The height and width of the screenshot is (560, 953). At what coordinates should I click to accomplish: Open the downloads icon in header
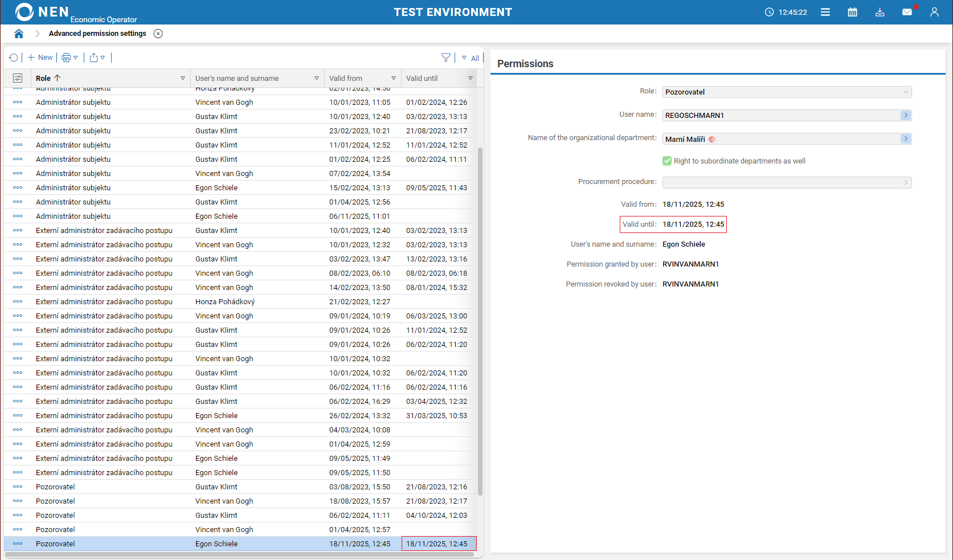(880, 12)
